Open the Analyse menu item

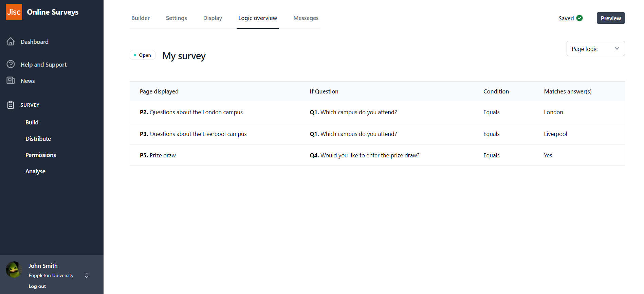point(35,171)
